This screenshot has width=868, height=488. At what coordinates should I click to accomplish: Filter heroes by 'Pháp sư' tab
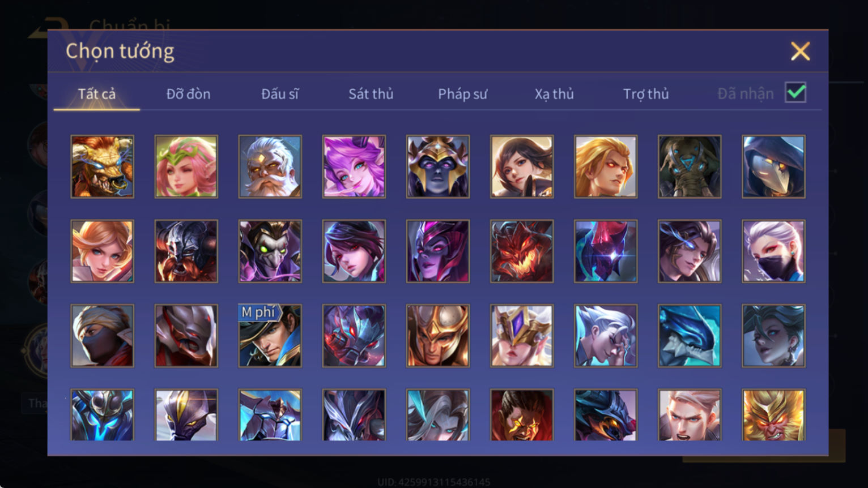tap(463, 94)
